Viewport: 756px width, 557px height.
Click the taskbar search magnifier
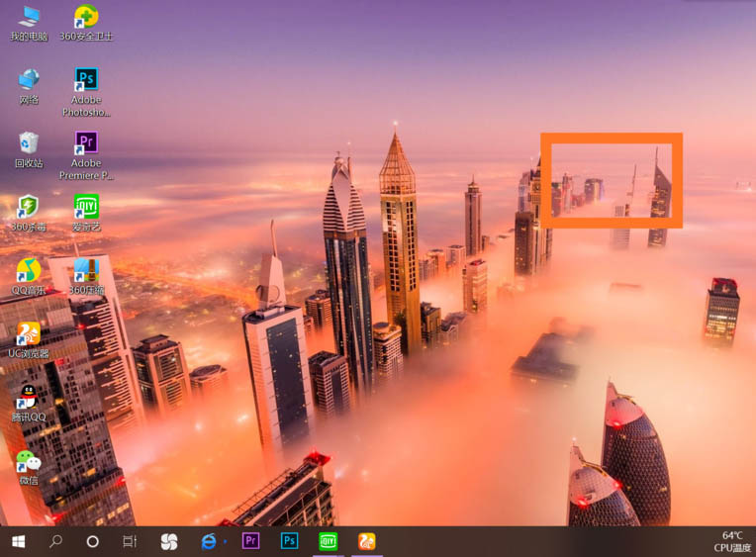pyautogui.click(x=56, y=541)
